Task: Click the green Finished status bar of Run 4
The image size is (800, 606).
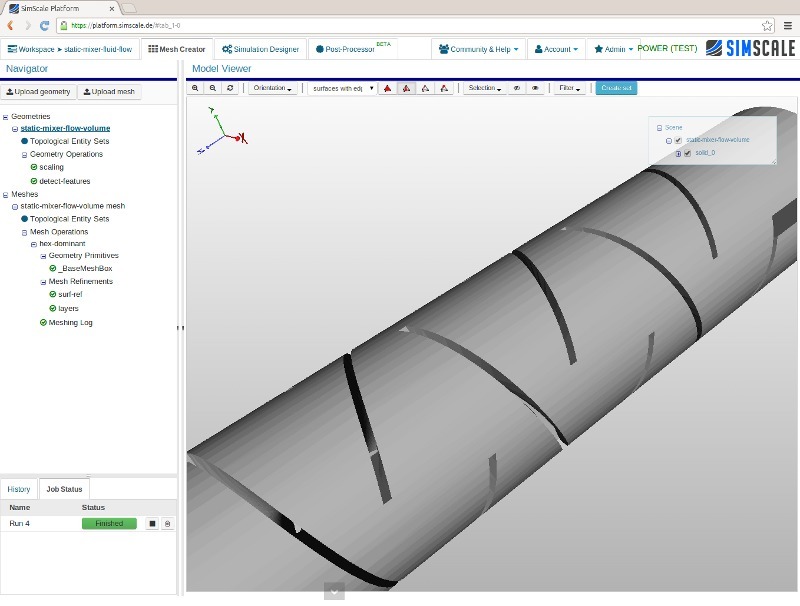Action: coord(108,522)
